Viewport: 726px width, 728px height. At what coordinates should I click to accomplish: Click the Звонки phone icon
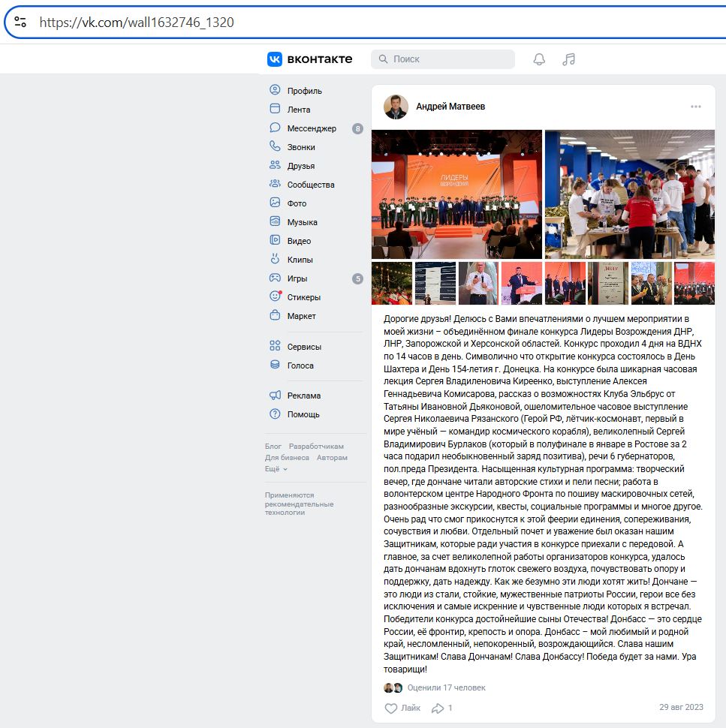tap(275, 147)
